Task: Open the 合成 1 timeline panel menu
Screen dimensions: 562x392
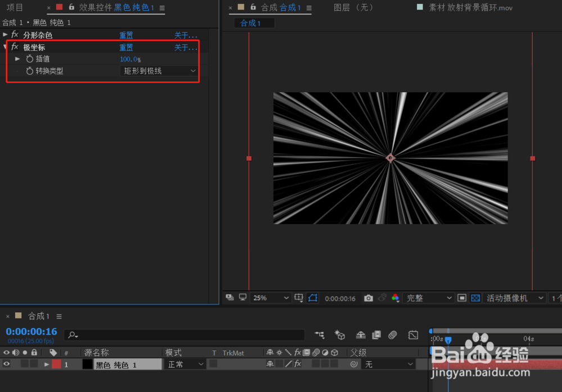Action: click(59, 316)
